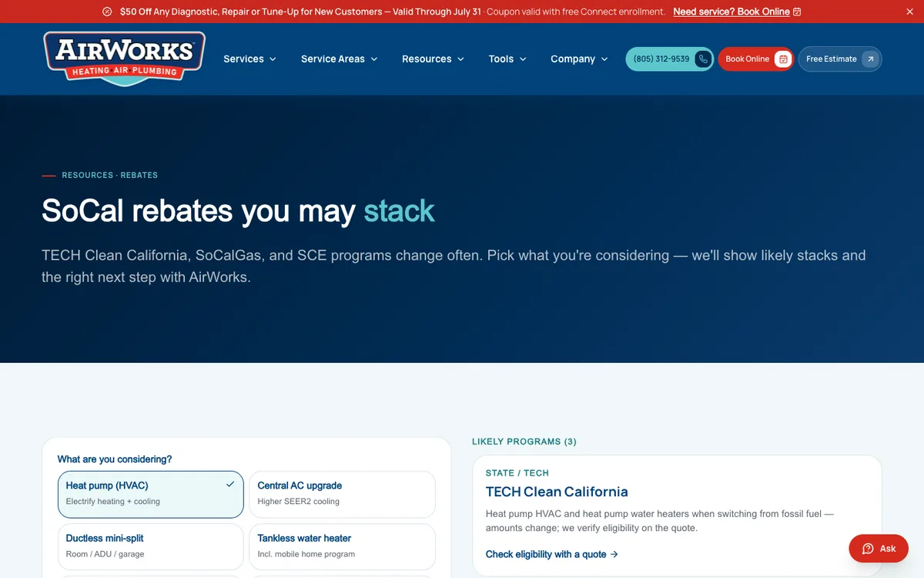Select Tankless water heater option
This screenshot has height=578, width=924.
[x=342, y=546]
